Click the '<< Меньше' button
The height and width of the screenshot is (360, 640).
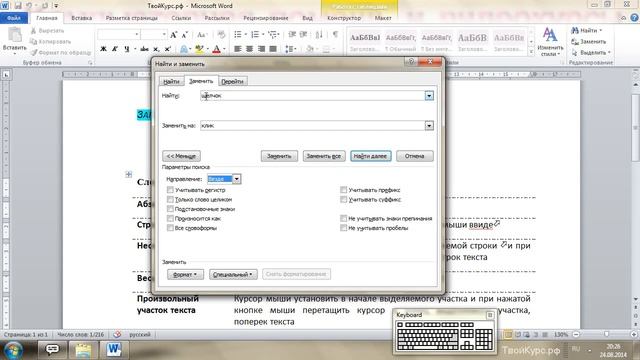pos(181,156)
